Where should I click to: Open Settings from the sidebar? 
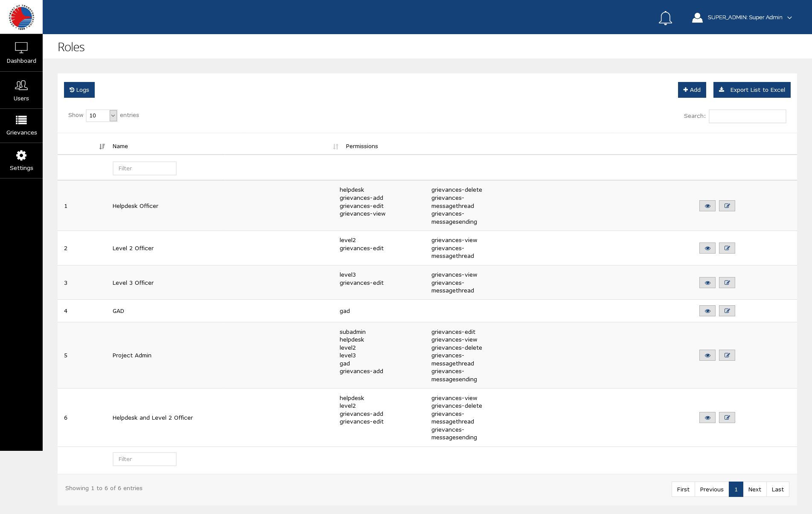coord(21,161)
